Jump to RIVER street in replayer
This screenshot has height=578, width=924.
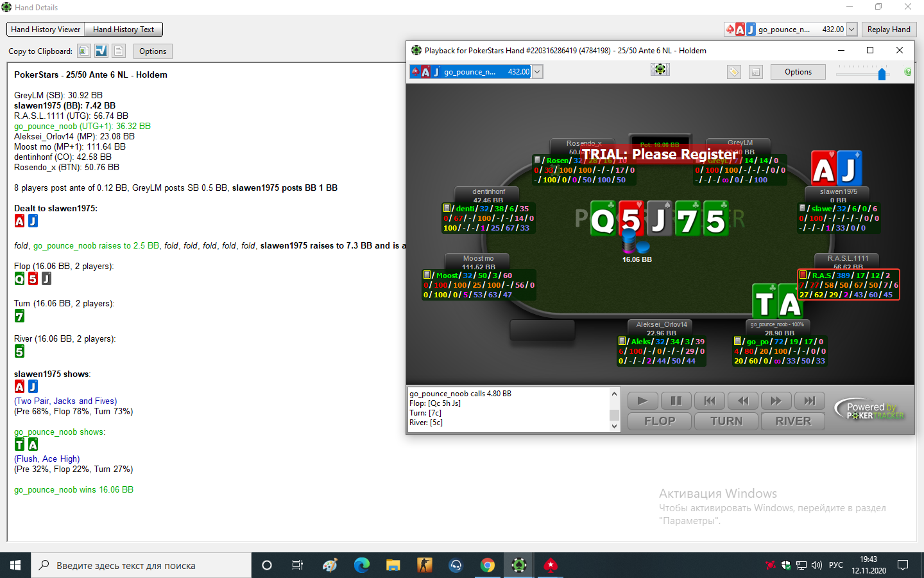[793, 421]
